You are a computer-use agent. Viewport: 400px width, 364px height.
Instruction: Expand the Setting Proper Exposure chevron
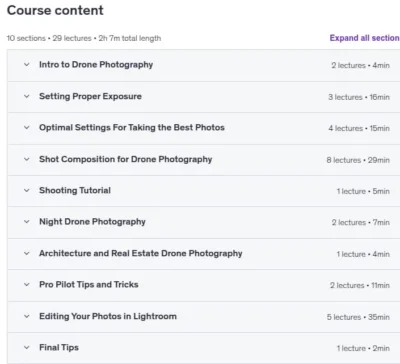[27, 96]
